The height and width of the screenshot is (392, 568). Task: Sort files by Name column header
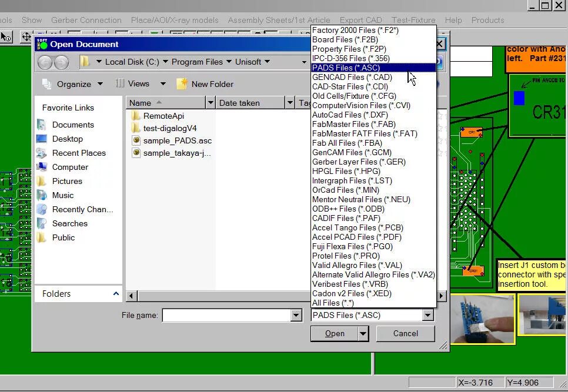pos(166,103)
